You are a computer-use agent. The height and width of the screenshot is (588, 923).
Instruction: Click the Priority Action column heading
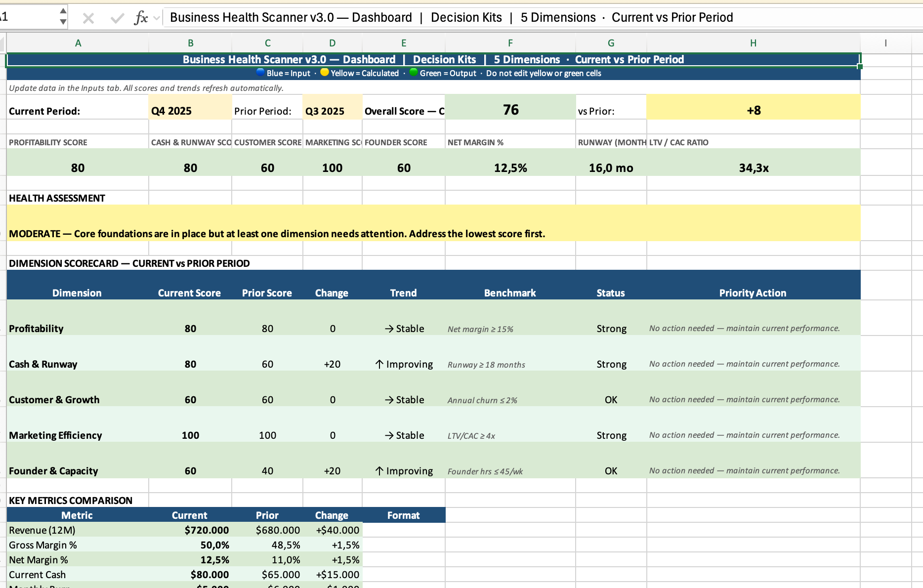coord(753,293)
